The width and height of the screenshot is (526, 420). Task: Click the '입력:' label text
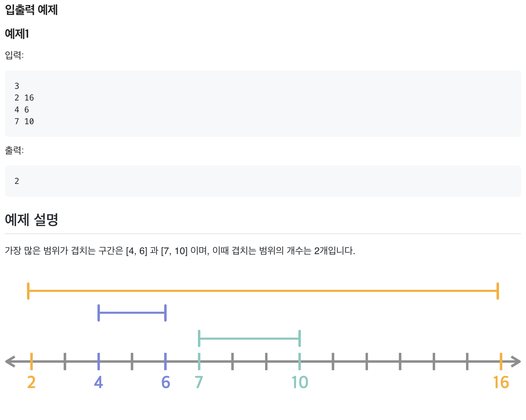tap(14, 55)
